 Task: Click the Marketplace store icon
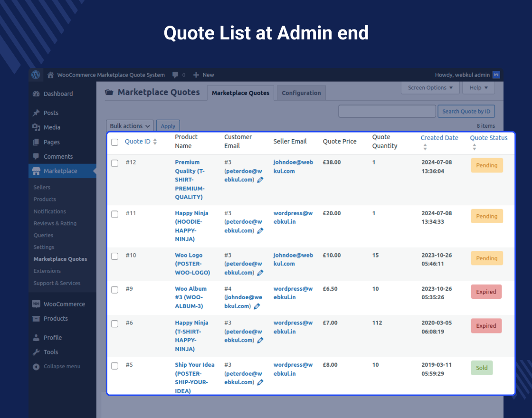click(x=36, y=171)
